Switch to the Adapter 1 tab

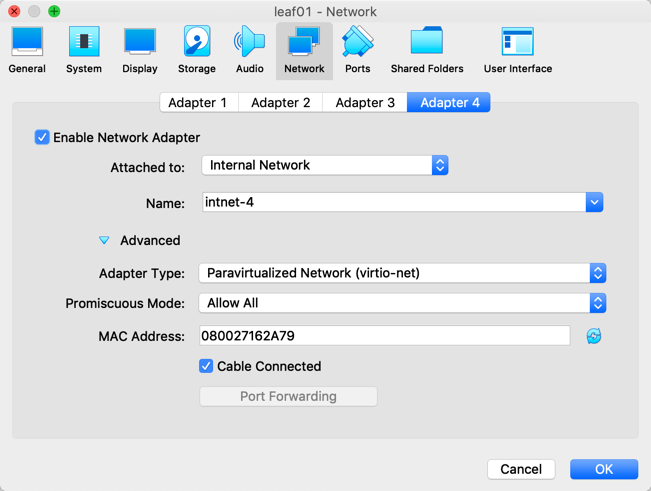[197, 102]
